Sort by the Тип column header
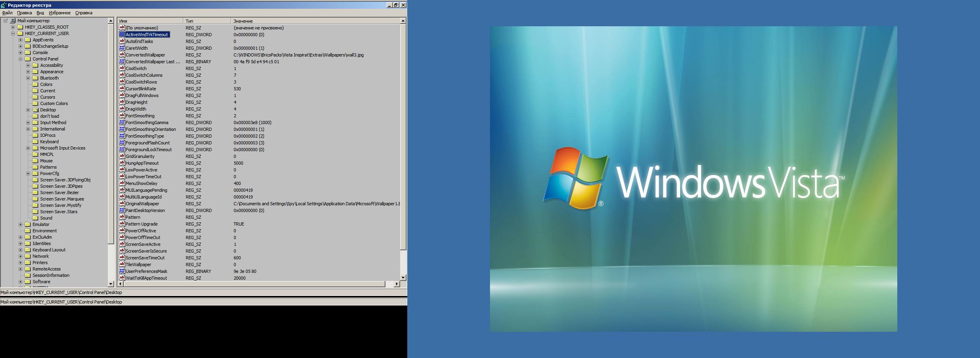 [x=207, y=21]
